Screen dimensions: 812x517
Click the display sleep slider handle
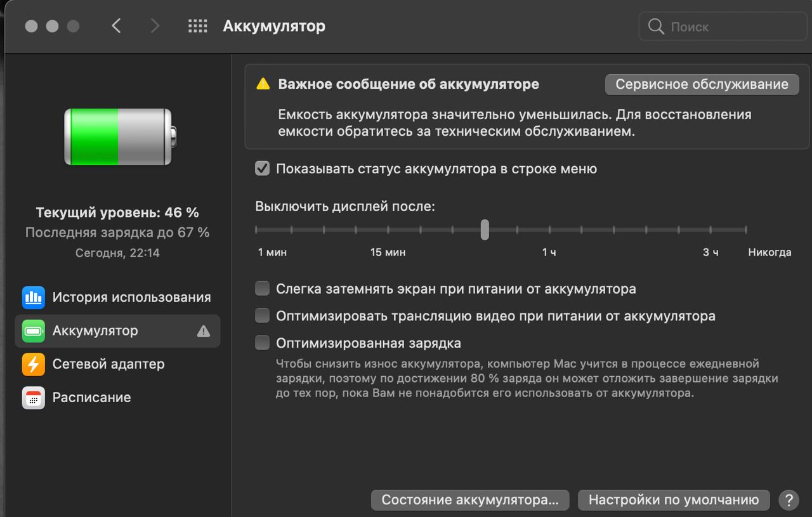(x=485, y=230)
